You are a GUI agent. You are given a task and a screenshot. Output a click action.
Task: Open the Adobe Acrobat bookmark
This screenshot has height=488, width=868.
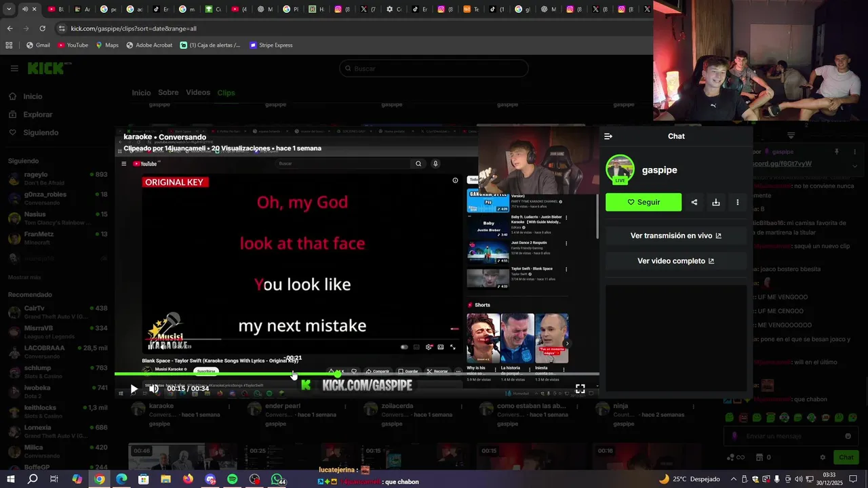click(x=149, y=45)
